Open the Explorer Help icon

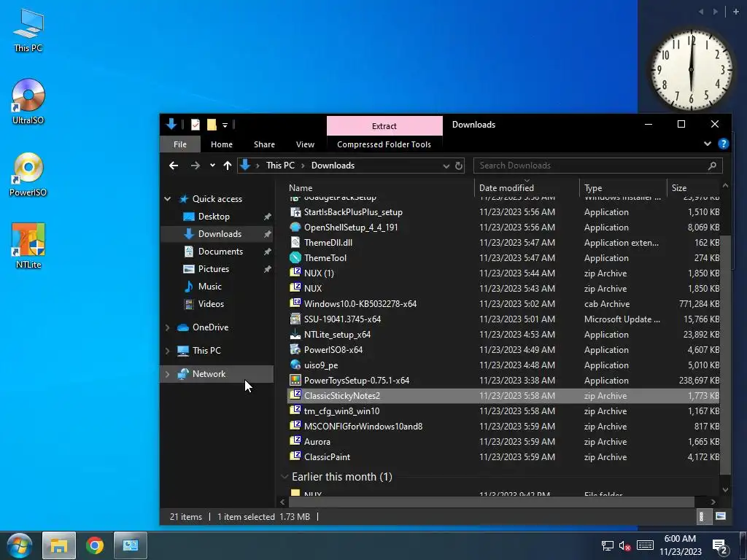[723, 144]
